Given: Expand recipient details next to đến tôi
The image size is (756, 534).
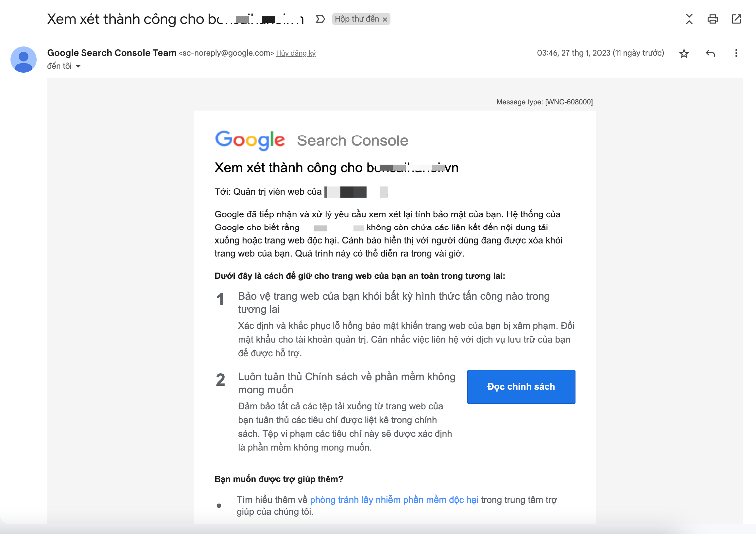Looking at the screenshot, I should [x=78, y=66].
